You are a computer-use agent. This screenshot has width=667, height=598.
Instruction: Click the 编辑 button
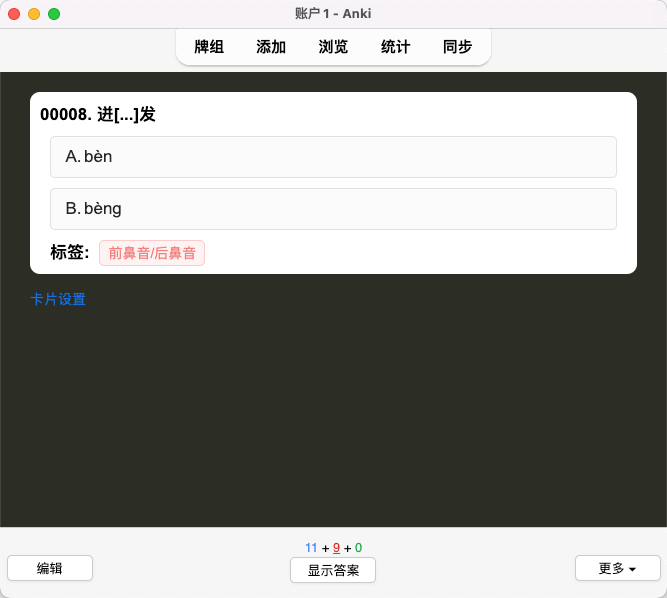[50, 568]
